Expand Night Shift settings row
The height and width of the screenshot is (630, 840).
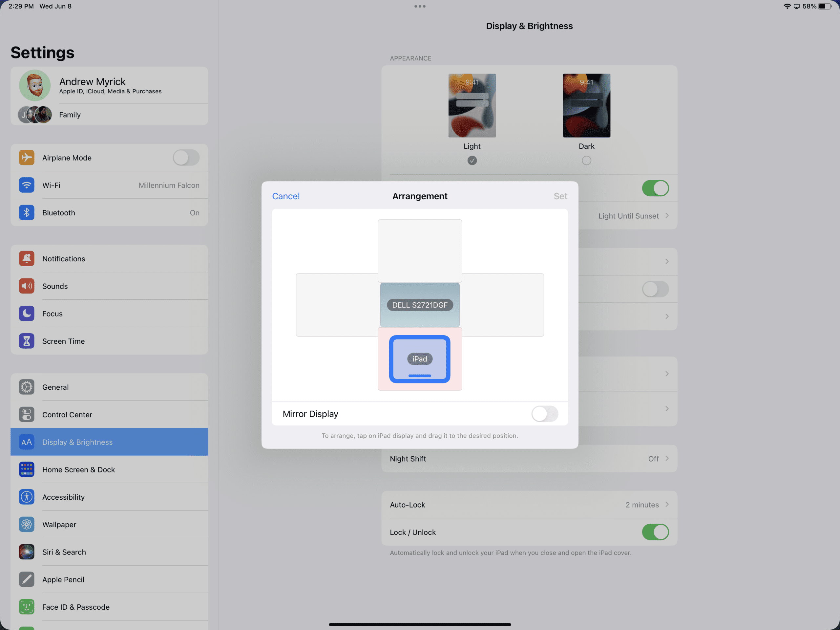529,459
